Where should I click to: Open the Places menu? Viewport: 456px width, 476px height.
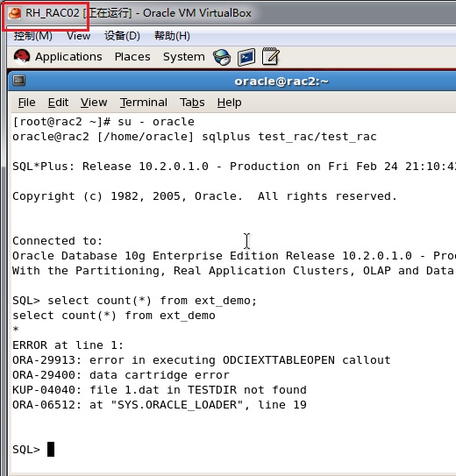132,57
